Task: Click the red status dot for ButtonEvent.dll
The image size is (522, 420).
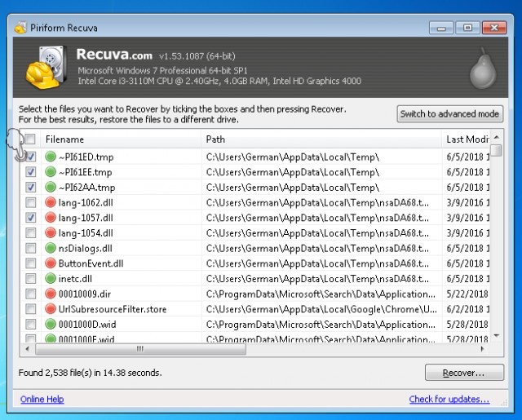Action: pos(51,263)
